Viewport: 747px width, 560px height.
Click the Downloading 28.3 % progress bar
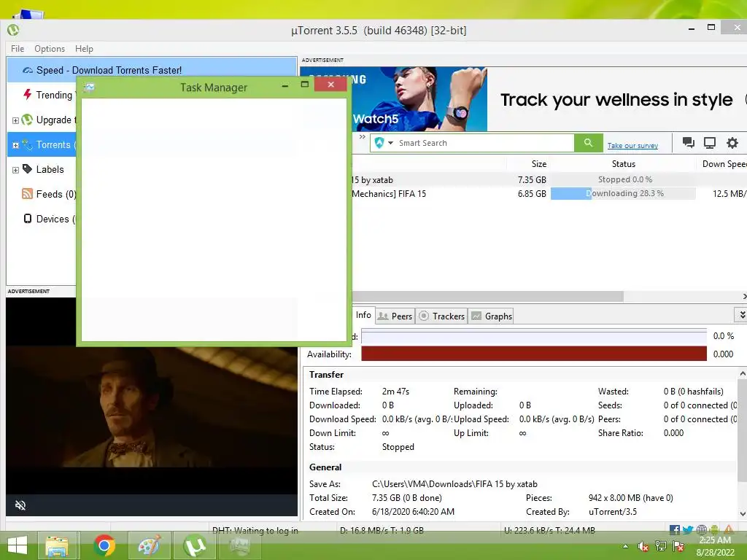623,193
